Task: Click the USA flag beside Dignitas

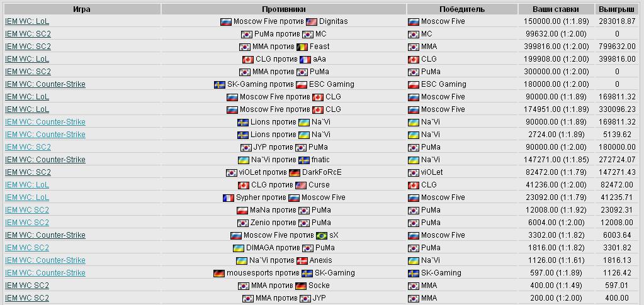Action: click(312, 22)
